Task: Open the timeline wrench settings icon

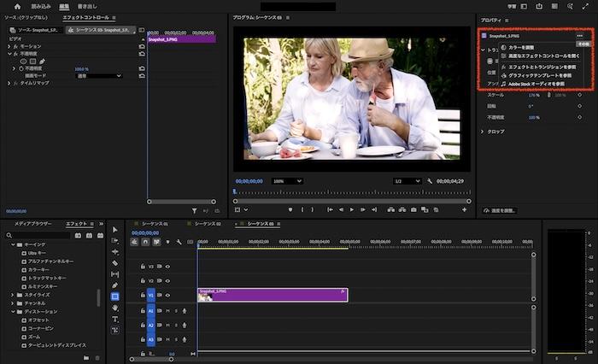Action: pyautogui.click(x=179, y=242)
